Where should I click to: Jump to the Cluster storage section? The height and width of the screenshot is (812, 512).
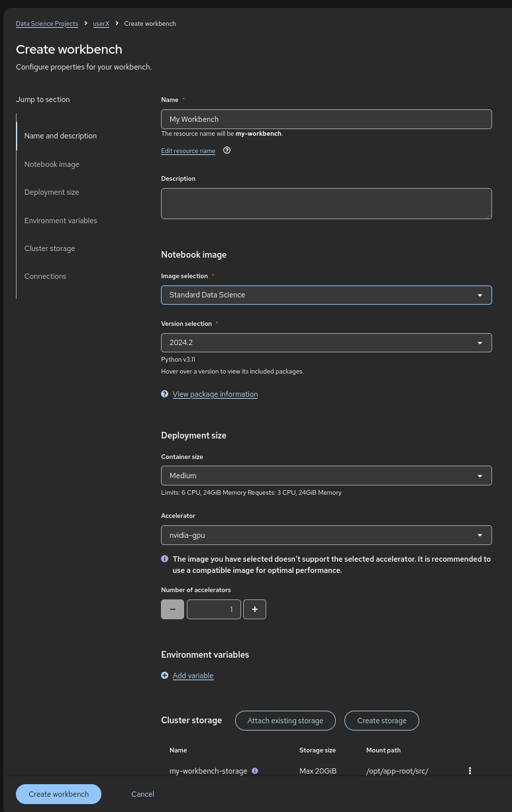[50, 248]
